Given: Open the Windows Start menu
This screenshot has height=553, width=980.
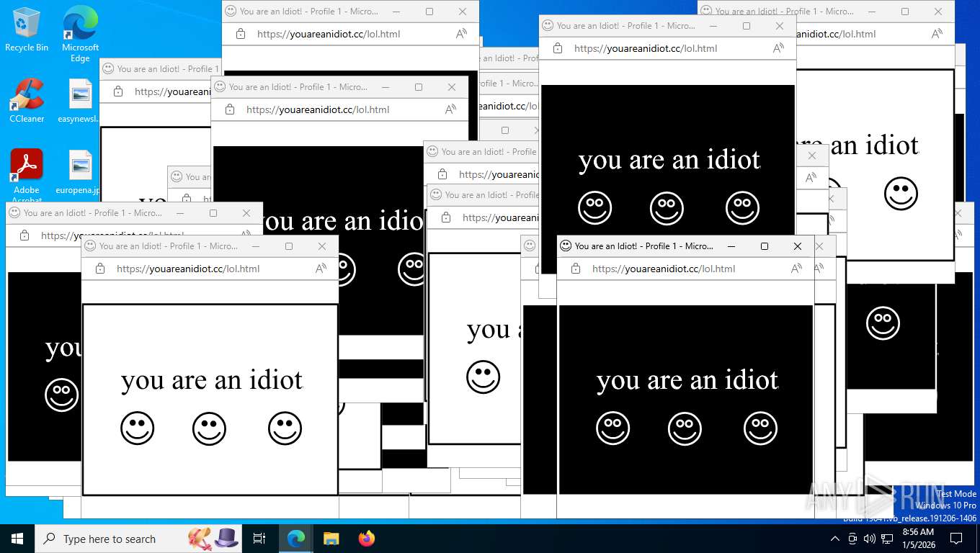Looking at the screenshot, I should coord(17,539).
